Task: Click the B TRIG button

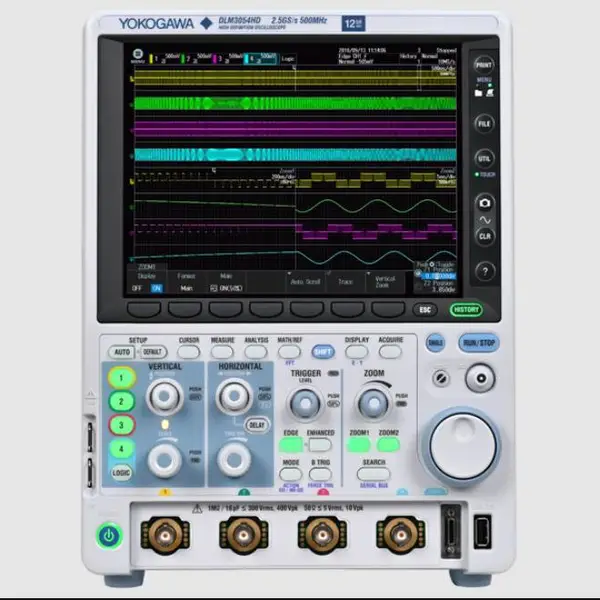Action: pos(320,474)
